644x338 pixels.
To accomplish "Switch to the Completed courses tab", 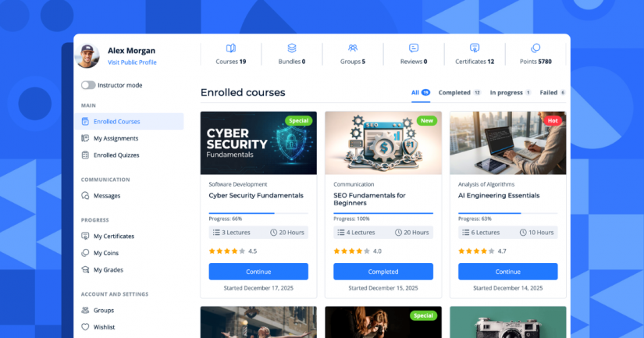I will click(x=454, y=93).
